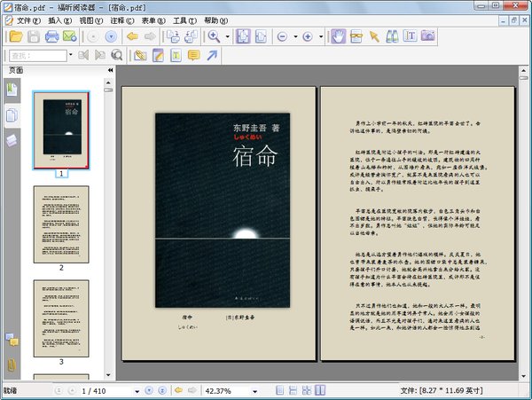Open the Attachments paperclip panel
Image resolution: width=532 pixels, height=400 pixels.
click(12, 365)
